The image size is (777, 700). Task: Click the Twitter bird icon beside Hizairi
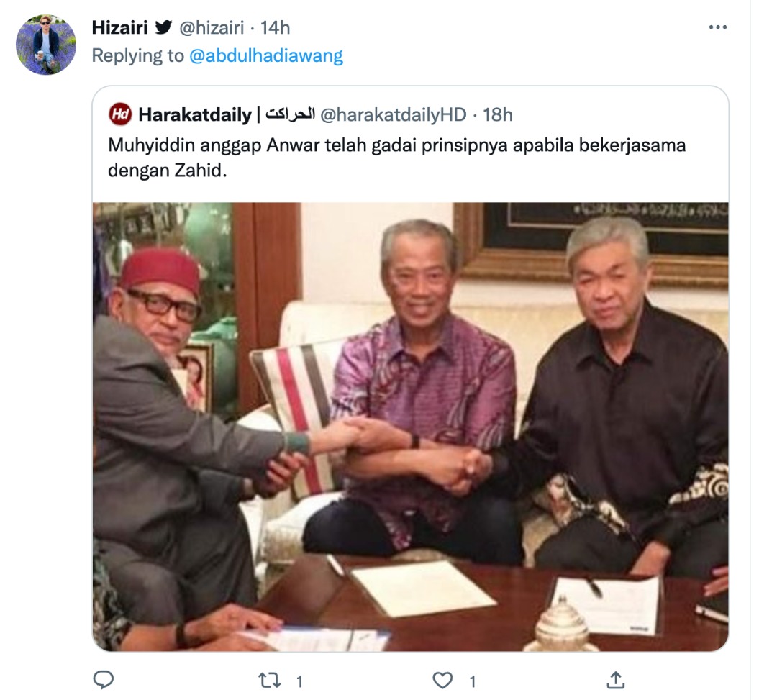click(163, 27)
